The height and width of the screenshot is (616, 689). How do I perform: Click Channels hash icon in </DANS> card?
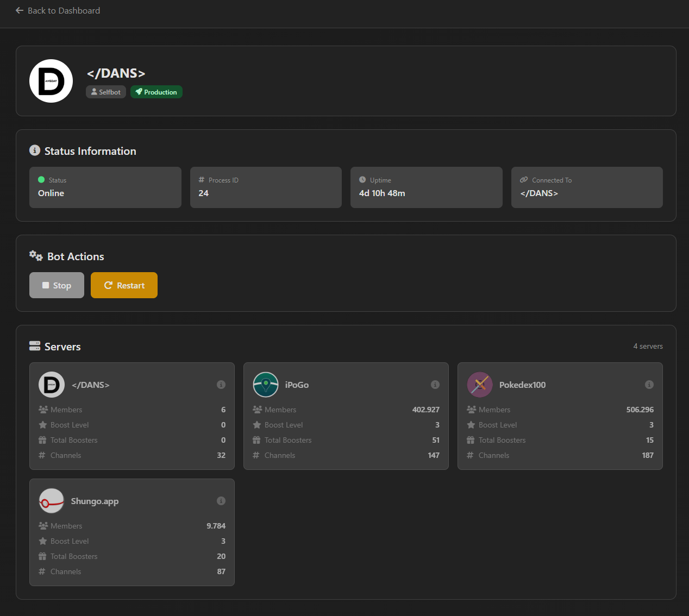tap(42, 455)
